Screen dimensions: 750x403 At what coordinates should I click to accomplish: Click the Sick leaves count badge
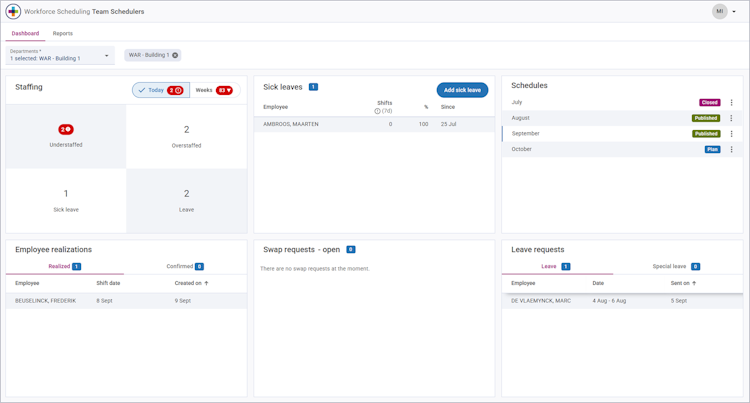pyautogui.click(x=313, y=87)
